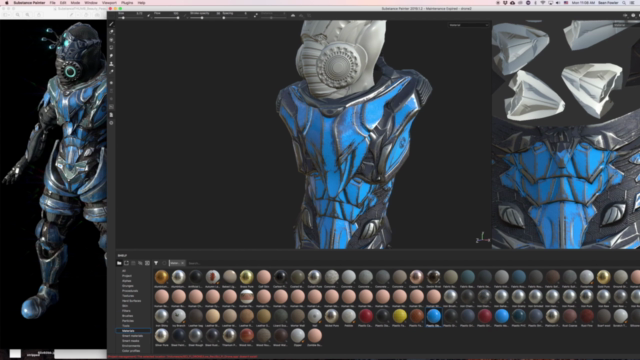
Task: Select the Grunges category in shelf
Action: point(127,286)
